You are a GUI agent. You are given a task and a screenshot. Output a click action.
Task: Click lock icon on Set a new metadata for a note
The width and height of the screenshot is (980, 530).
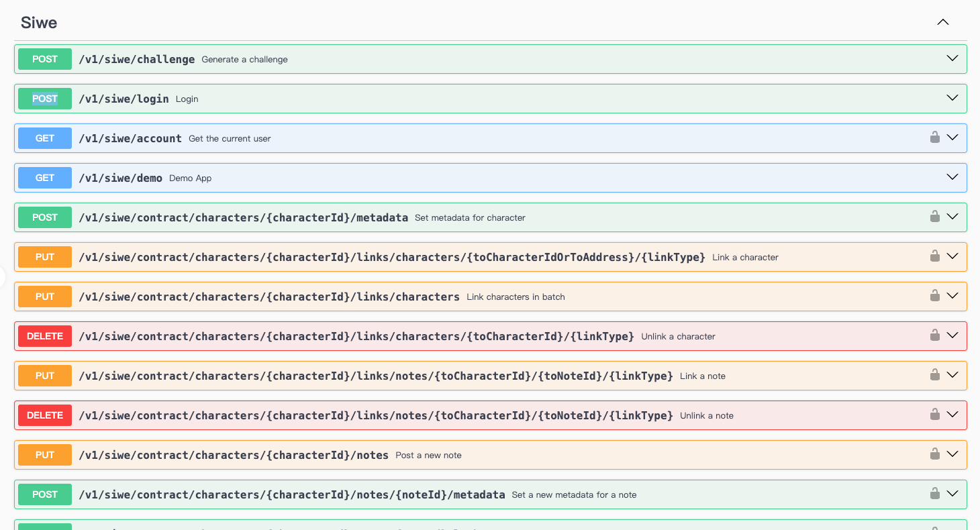[x=934, y=494]
